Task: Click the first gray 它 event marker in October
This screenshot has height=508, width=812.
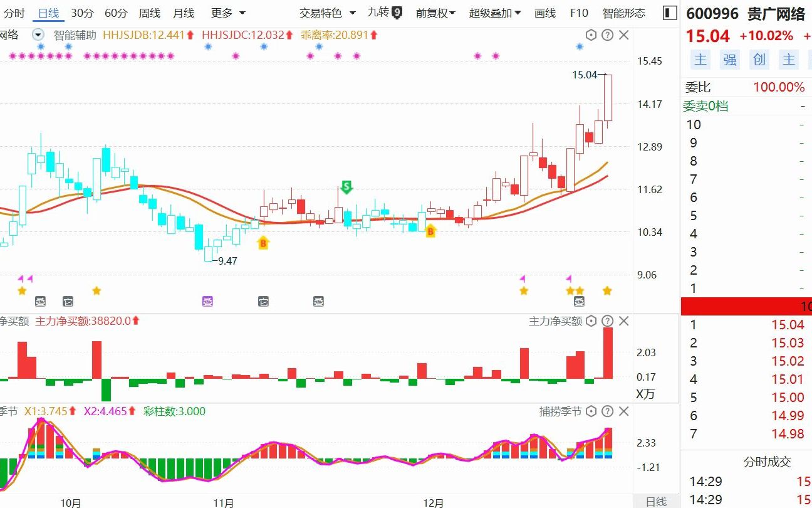Action: coord(68,302)
